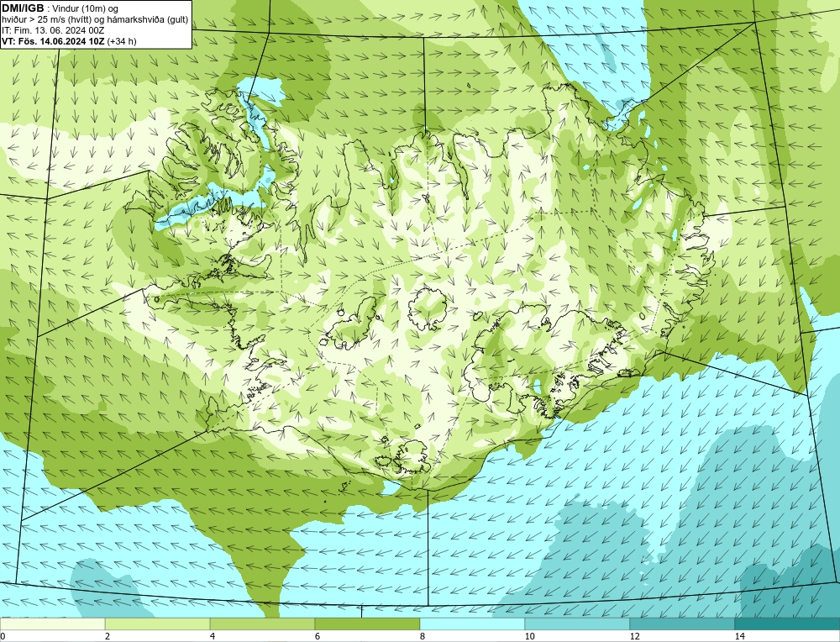Image resolution: width=840 pixels, height=642 pixels.
Task: Click the darkest teal swatch above 14
Action: 788,624
